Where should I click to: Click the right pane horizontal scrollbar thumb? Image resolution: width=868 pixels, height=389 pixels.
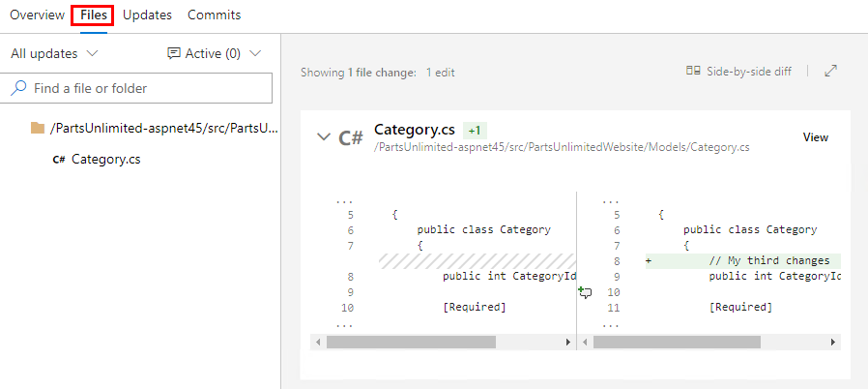click(x=677, y=343)
